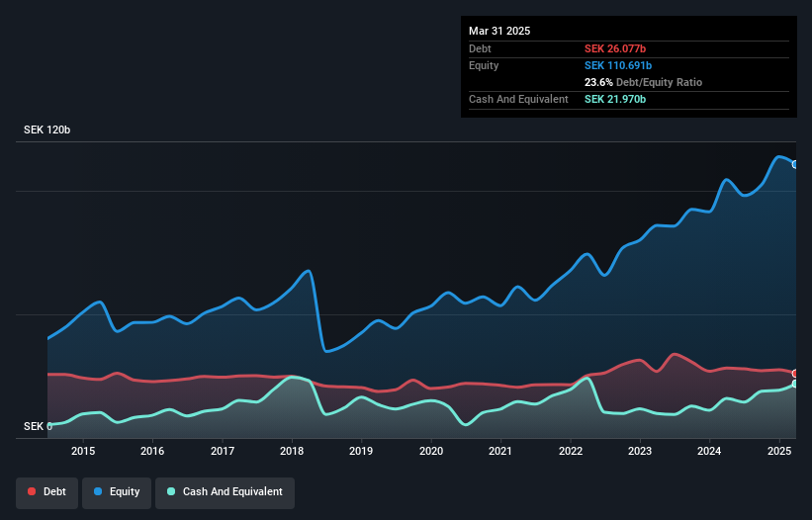Click the blue Equity endpoint marker

click(x=795, y=164)
